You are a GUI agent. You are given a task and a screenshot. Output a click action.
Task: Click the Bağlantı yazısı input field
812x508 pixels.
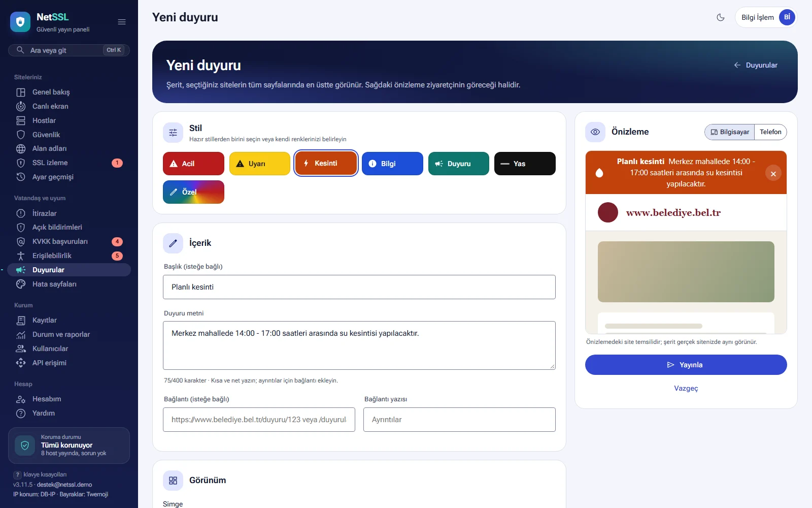[x=459, y=420]
